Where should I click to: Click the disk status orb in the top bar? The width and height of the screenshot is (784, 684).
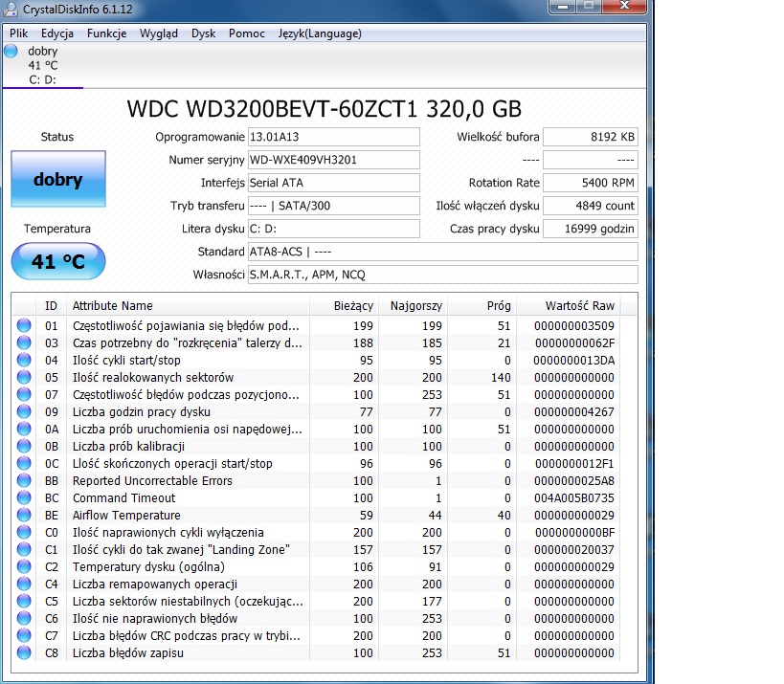coord(11,51)
